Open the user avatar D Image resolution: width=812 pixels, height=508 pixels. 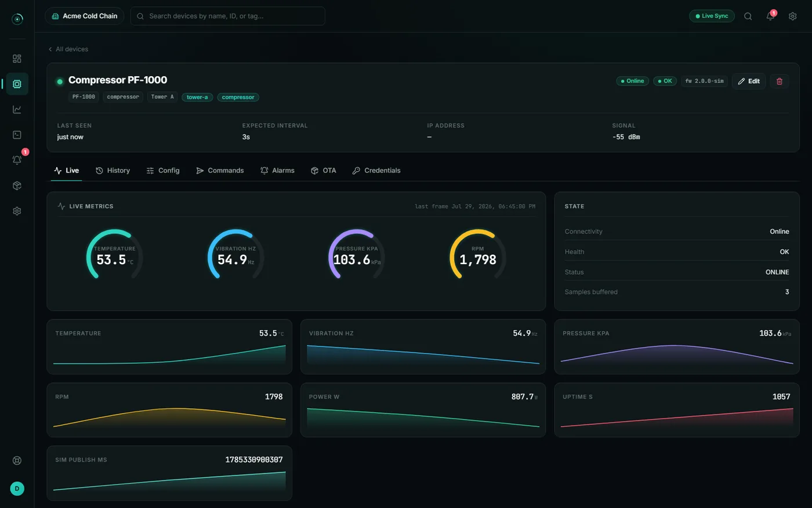(x=17, y=489)
